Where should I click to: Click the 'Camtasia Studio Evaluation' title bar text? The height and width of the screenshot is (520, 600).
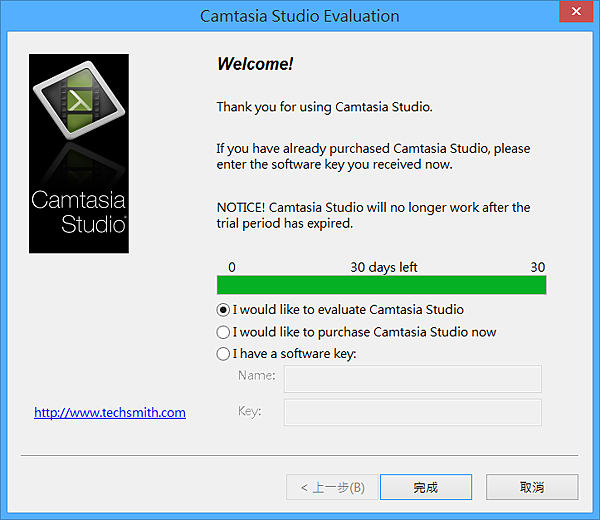(x=300, y=16)
